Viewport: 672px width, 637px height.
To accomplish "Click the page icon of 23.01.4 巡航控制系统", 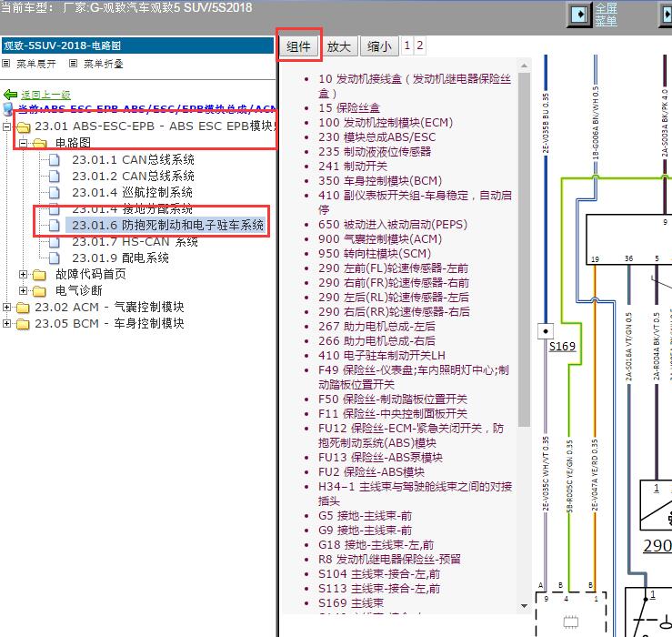I will 55,192.
